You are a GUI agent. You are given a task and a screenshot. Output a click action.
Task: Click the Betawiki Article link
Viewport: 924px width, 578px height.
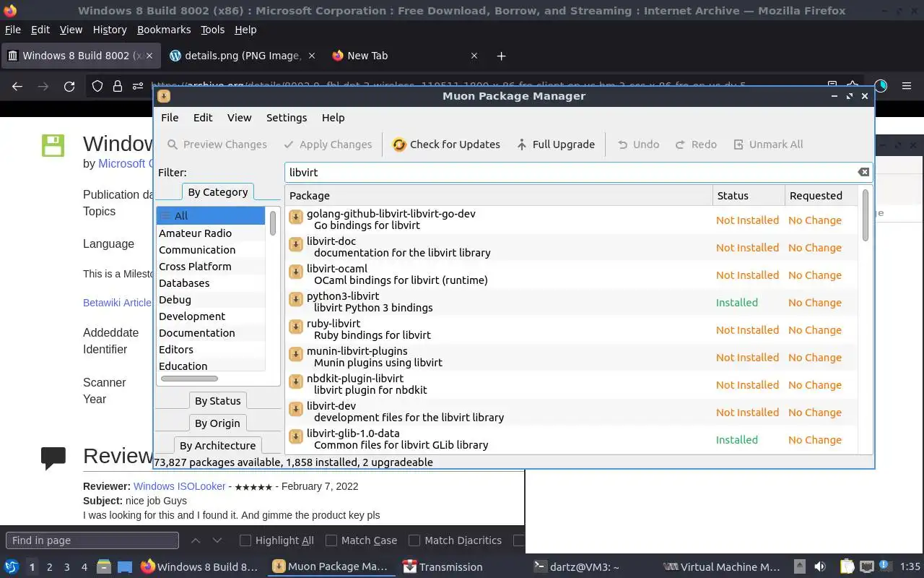tap(117, 303)
